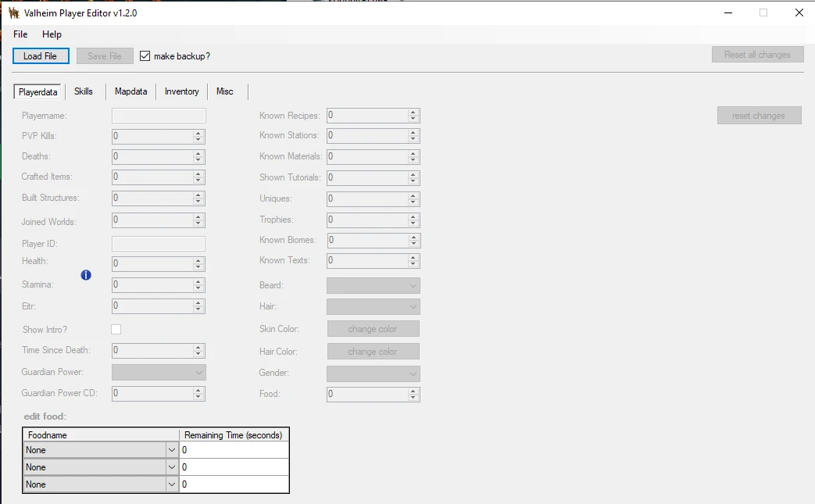815x504 pixels.
Task: Select the Mapdata tab
Action: tap(130, 91)
